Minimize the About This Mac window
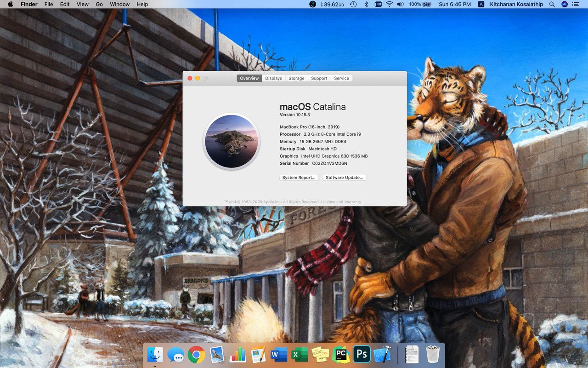The height and width of the screenshot is (368, 588). tap(198, 78)
